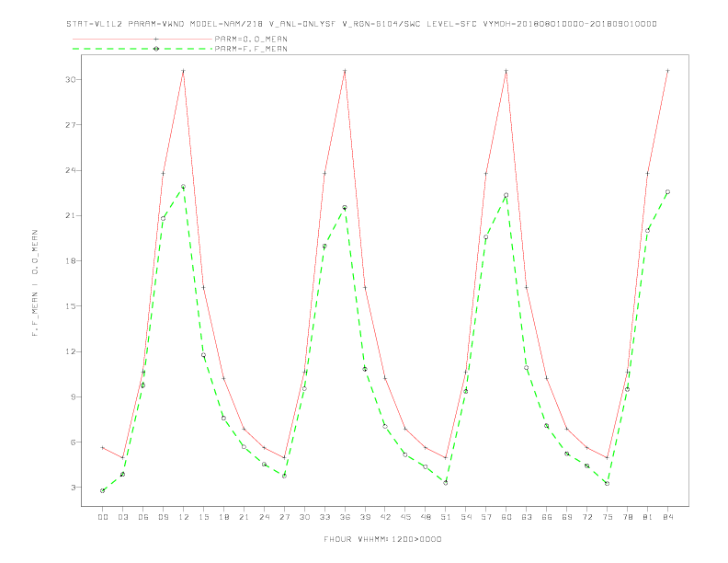Click the red solid legend line sample
728x563 pixels.
142,39
